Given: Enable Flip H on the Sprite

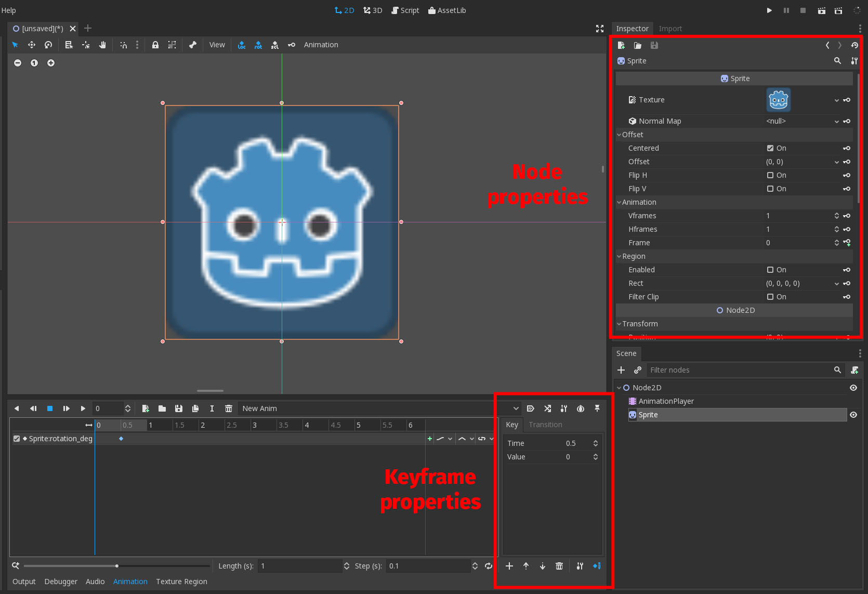Looking at the screenshot, I should tap(771, 175).
